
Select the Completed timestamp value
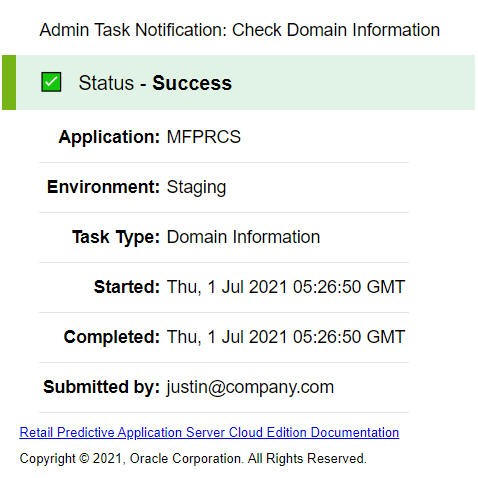pos(286,337)
